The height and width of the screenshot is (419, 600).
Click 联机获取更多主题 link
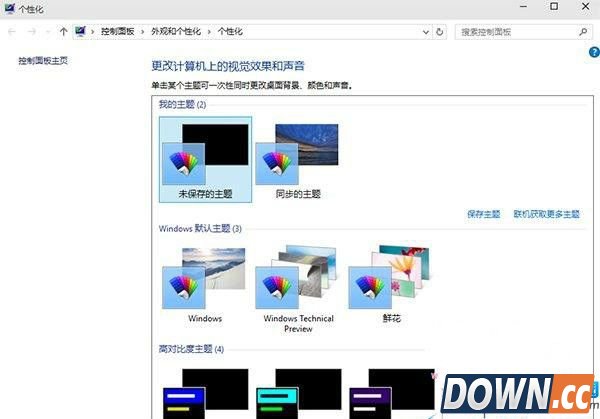tap(546, 214)
